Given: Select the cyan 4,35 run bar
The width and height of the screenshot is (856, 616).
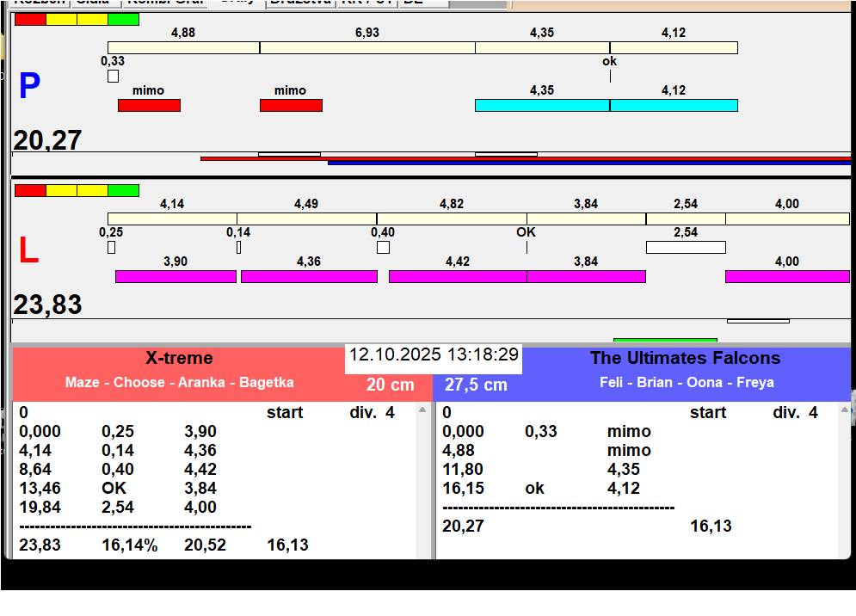Looking at the screenshot, I should (542, 105).
